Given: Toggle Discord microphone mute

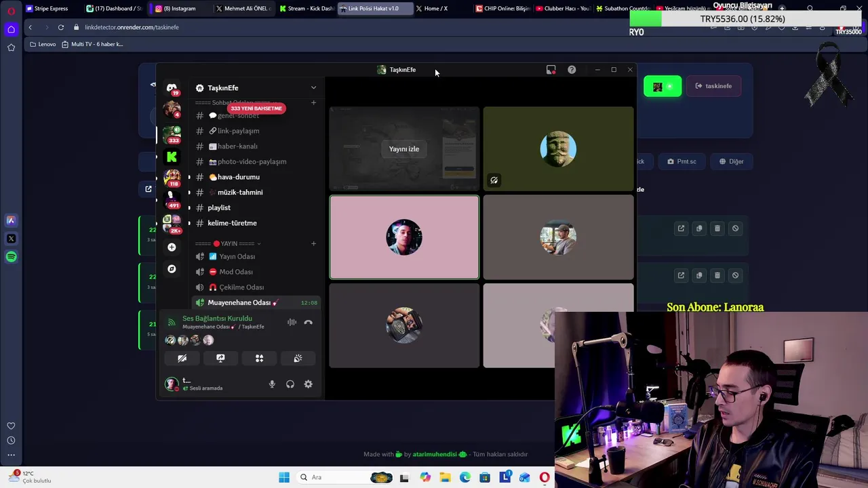Looking at the screenshot, I should point(272,384).
